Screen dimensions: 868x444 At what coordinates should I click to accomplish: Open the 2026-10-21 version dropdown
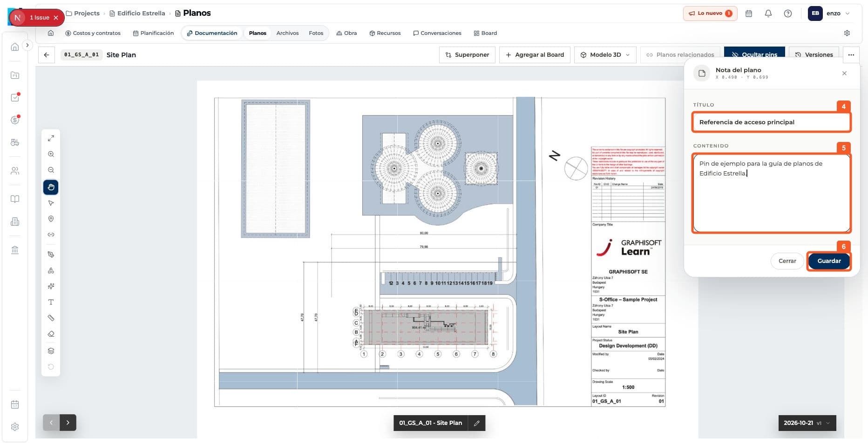807,423
